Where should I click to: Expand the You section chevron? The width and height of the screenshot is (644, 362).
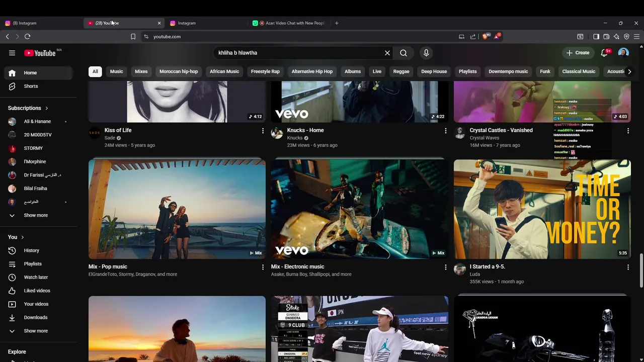tap(22, 237)
